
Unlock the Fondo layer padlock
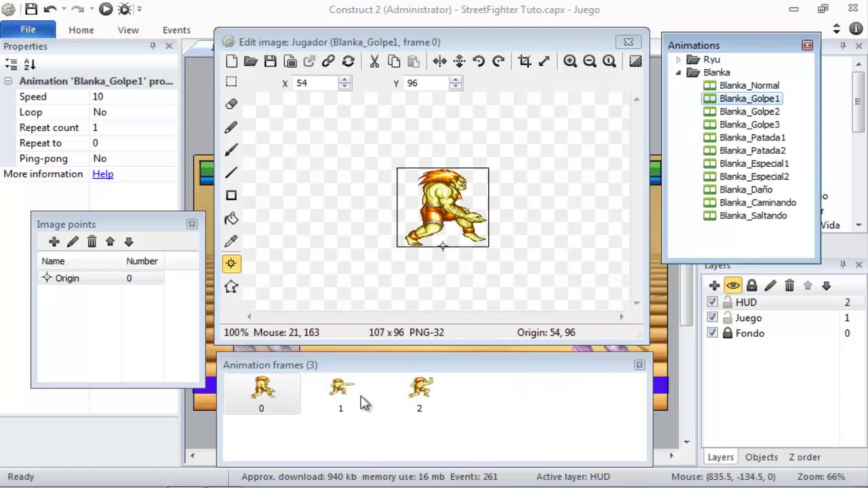[x=728, y=333]
